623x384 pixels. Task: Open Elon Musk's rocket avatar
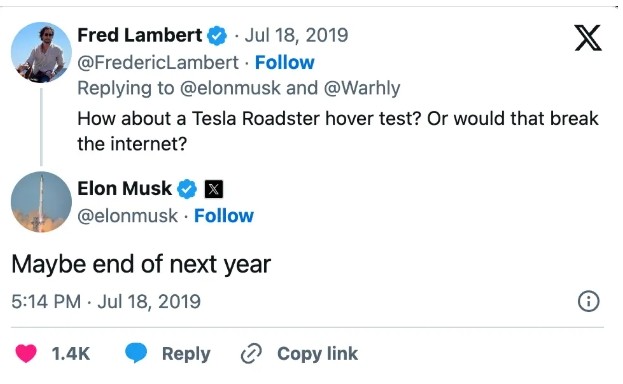[41, 202]
